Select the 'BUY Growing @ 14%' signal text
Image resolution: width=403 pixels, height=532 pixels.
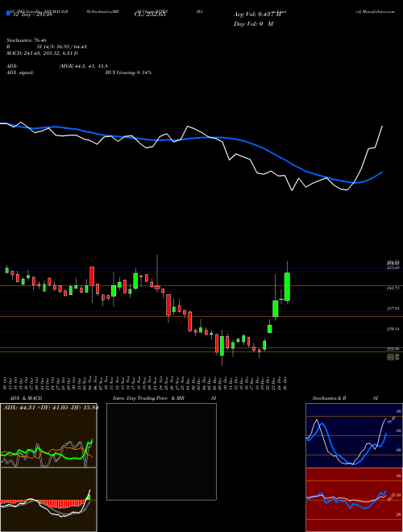[x=128, y=73]
